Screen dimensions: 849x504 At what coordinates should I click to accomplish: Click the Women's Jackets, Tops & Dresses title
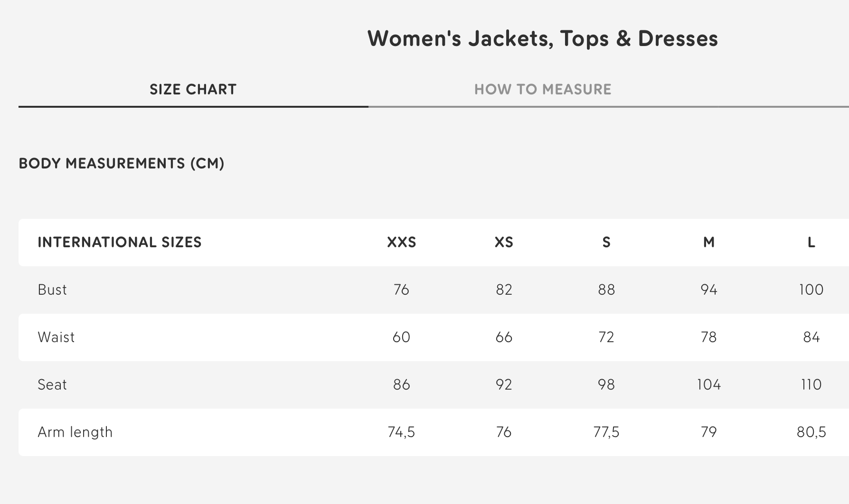543,38
